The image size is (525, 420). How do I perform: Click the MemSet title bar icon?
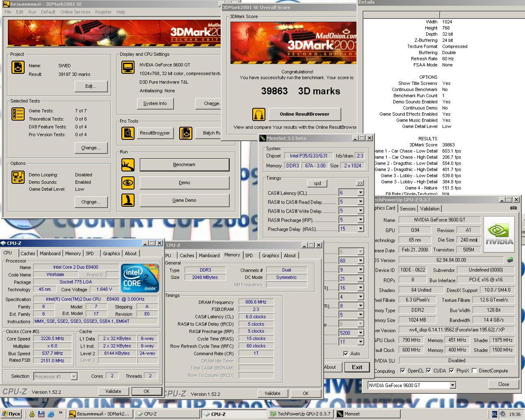(x=263, y=138)
